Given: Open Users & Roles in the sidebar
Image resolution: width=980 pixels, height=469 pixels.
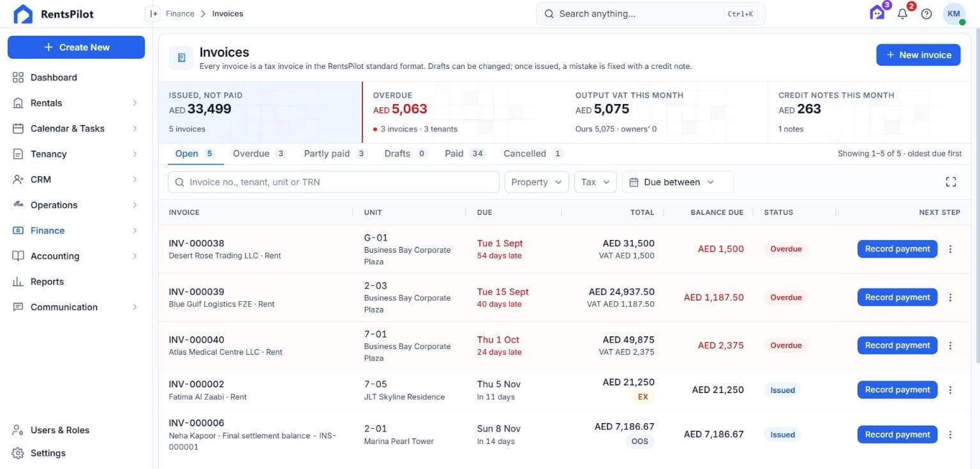Looking at the screenshot, I should [x=76, y=430].
